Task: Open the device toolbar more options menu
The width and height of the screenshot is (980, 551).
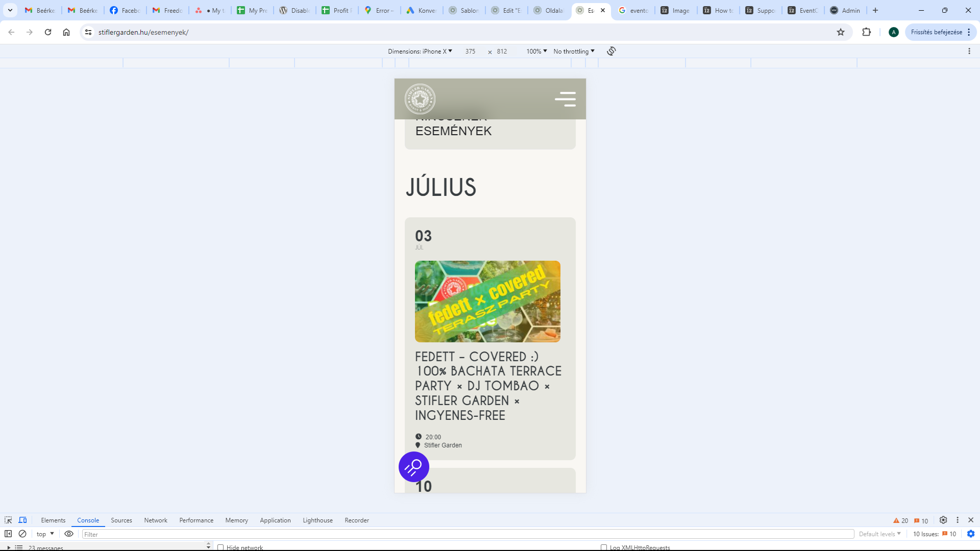Action: tap(969, 51)
